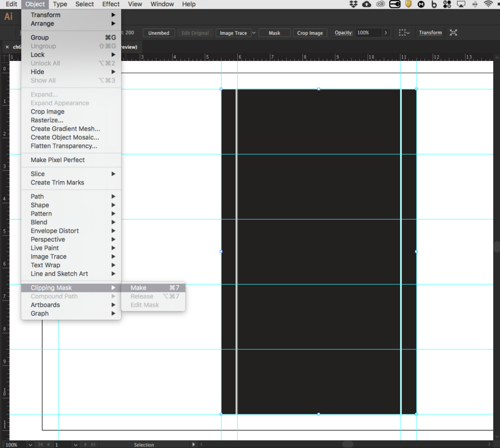This screenshot has height=448, width=500.
Task: Open the zoom level dropdown at bottom
Action: [x=30, y=445]
